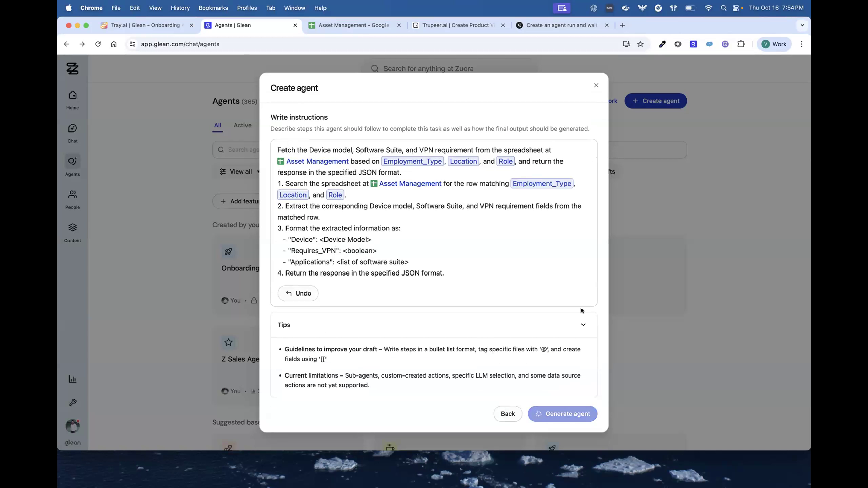Toggle the bookmark star in address bar
Image resolution: width=868 pixels, height=488 pixels.
(x=640, y=44)
